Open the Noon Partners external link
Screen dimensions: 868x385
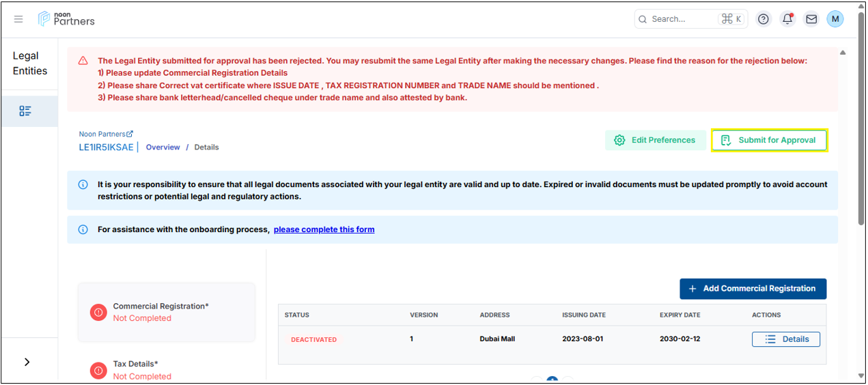[106, 134]
